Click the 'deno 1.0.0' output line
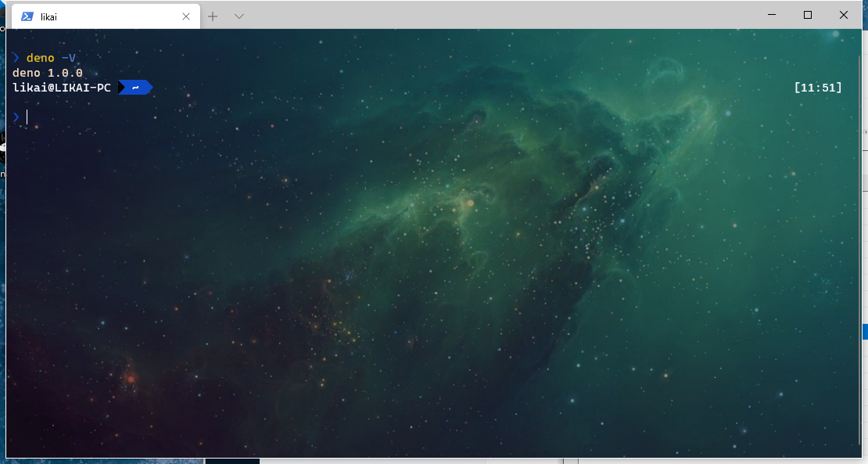 tap(48, 73)
